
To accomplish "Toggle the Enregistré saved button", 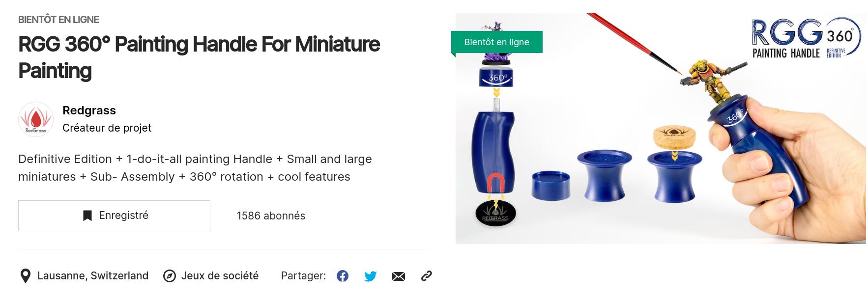I will click(114, 216).
